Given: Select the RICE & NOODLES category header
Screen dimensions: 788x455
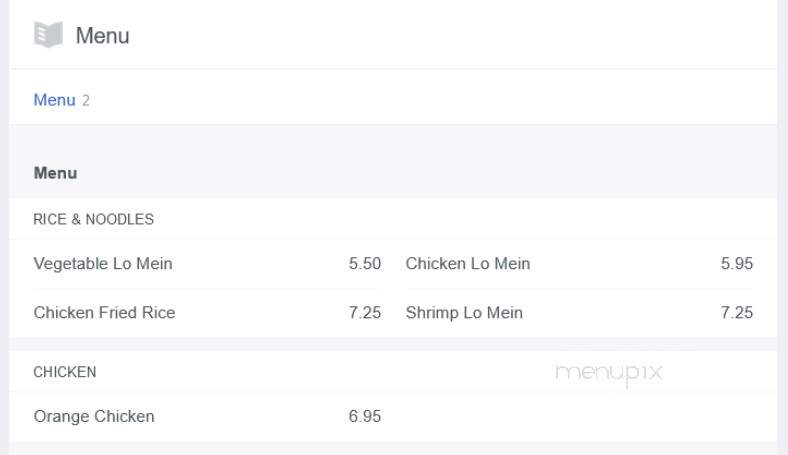Looking at the screenshot, I should coord(93,219).
